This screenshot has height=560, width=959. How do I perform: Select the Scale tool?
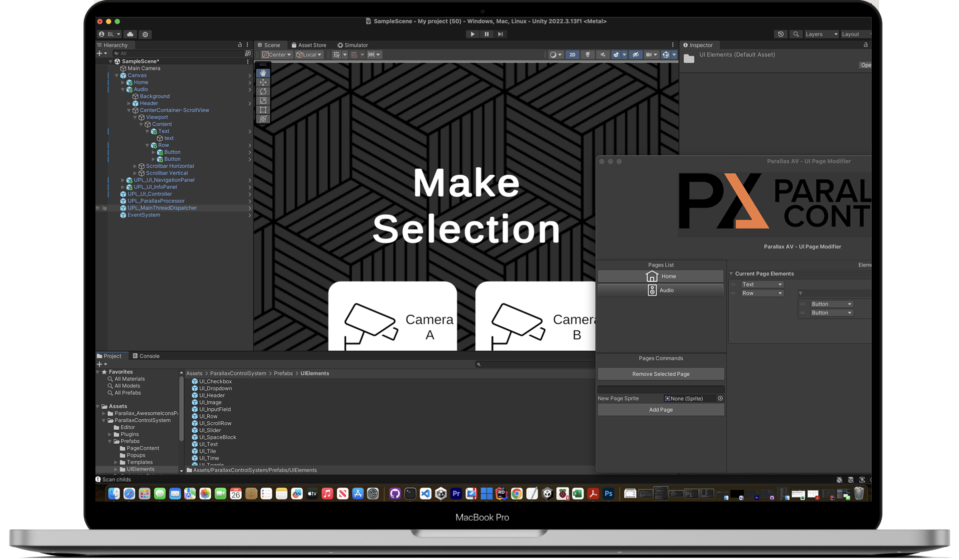tap(263, 100)
